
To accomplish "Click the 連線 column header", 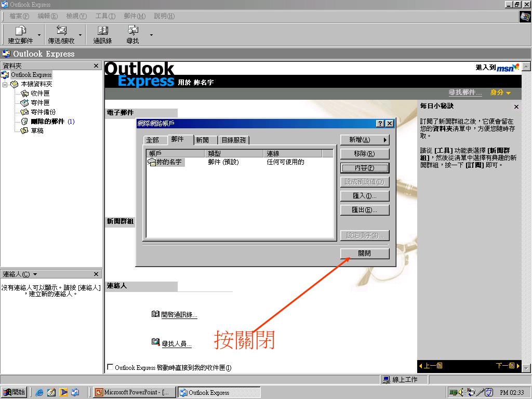I will pyautogui.click(x=293, y=153).
